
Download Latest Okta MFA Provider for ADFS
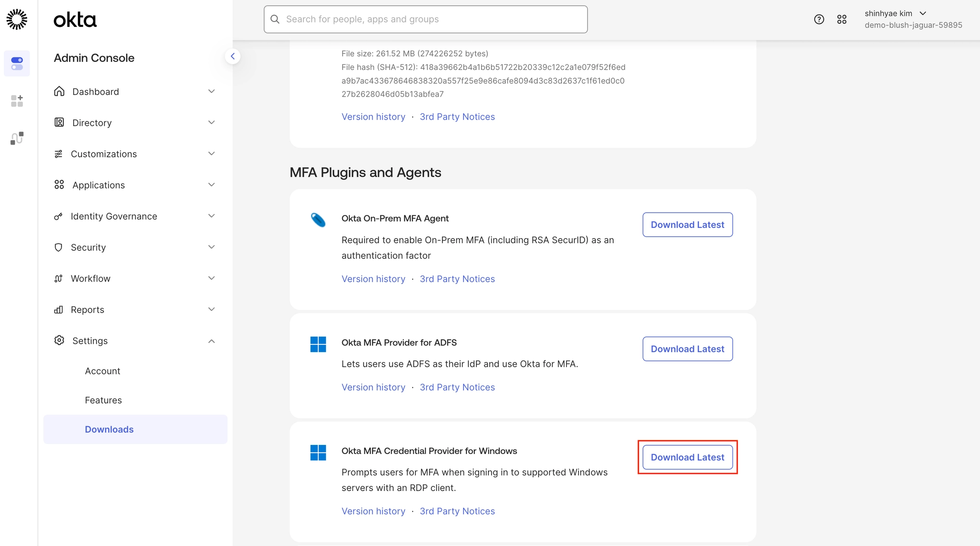tap(688, 349)
